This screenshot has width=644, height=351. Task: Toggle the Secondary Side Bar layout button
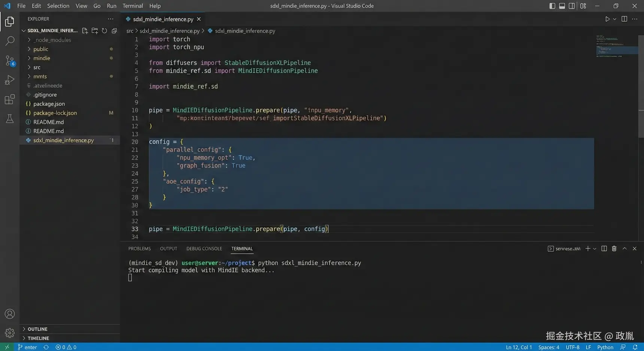pyautogui.click(x=572, y=6)
